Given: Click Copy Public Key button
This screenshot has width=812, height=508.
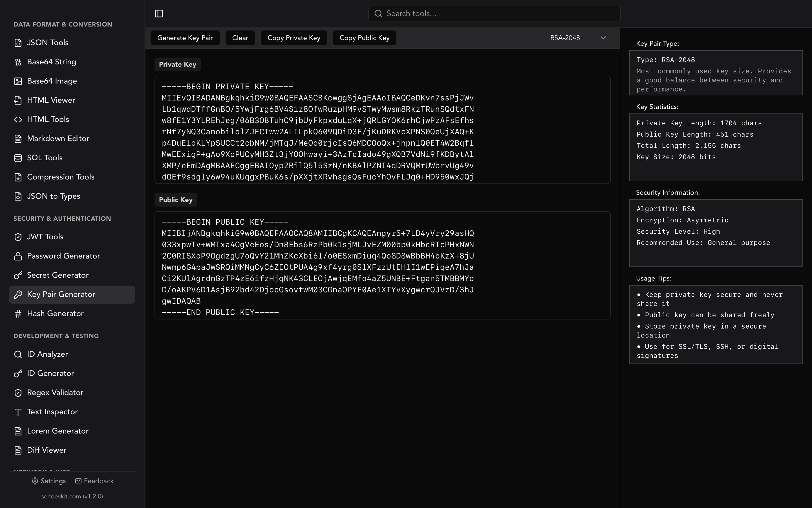Looking at the screenshot, I should pos(364,38).
